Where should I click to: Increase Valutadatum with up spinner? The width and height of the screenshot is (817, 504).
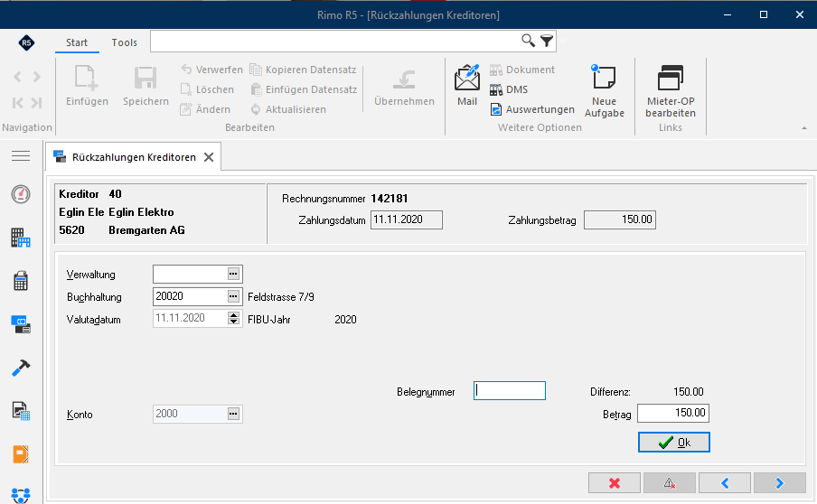(233, 314)
